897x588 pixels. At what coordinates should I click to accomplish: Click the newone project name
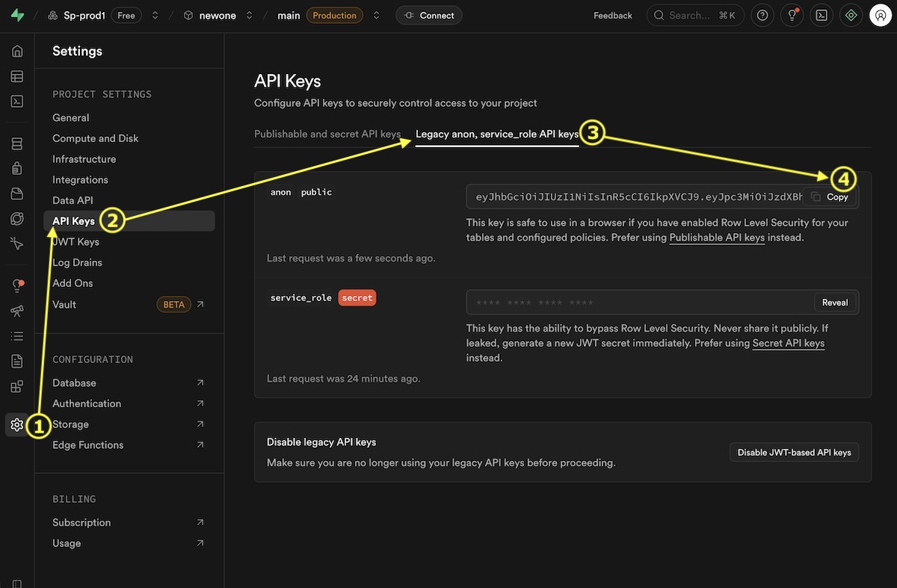(217, 15)
